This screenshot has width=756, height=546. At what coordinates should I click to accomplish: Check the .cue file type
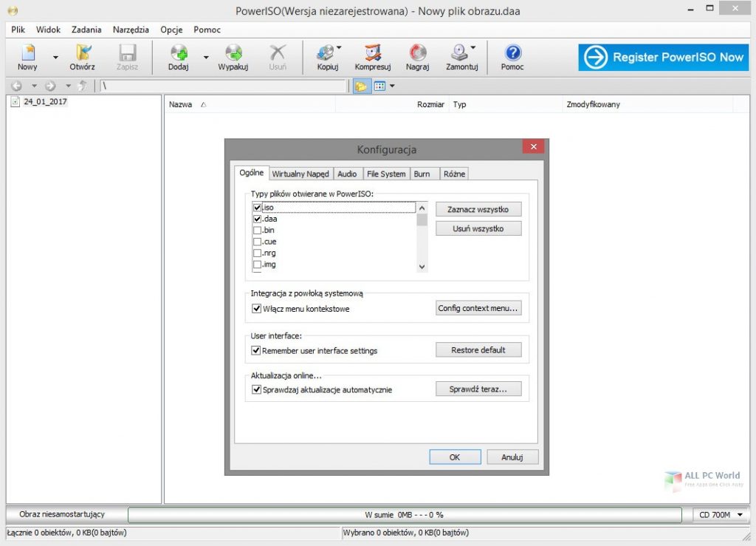tap(258, 242)
